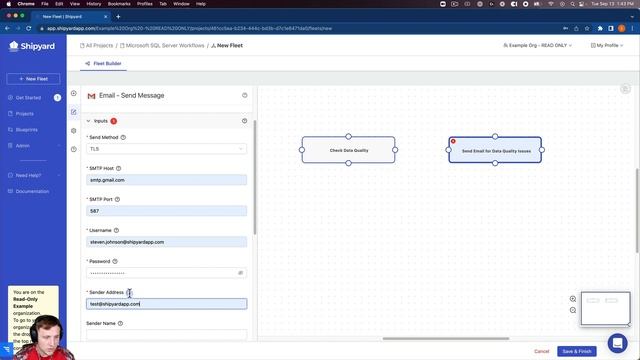Click the help icon on Inputs section header
Screen dimensions: 640x360
pyautogui.click(x=244, y=121)
